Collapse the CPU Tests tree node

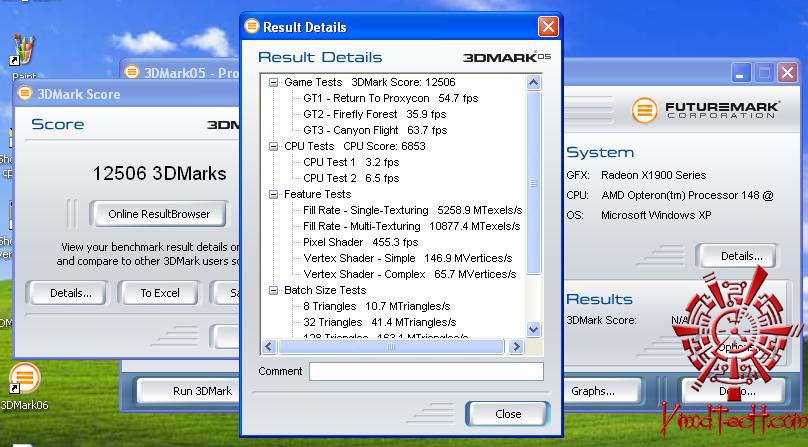273,146
